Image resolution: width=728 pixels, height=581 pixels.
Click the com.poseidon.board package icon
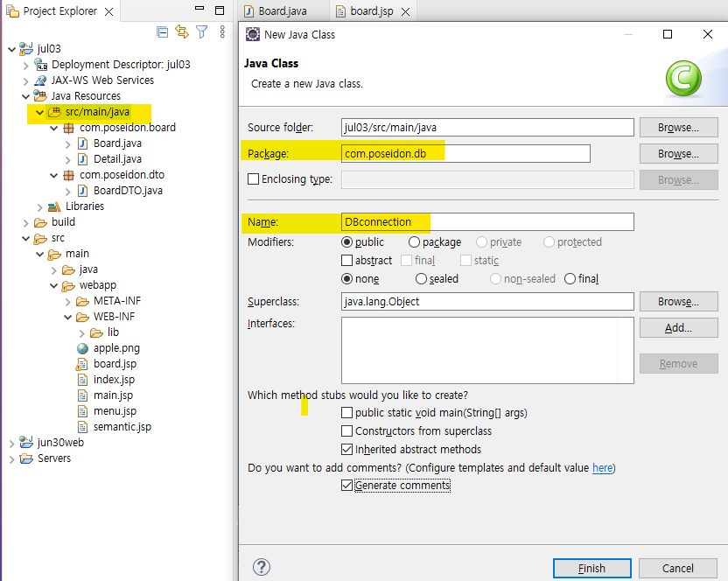coord(69,128)
